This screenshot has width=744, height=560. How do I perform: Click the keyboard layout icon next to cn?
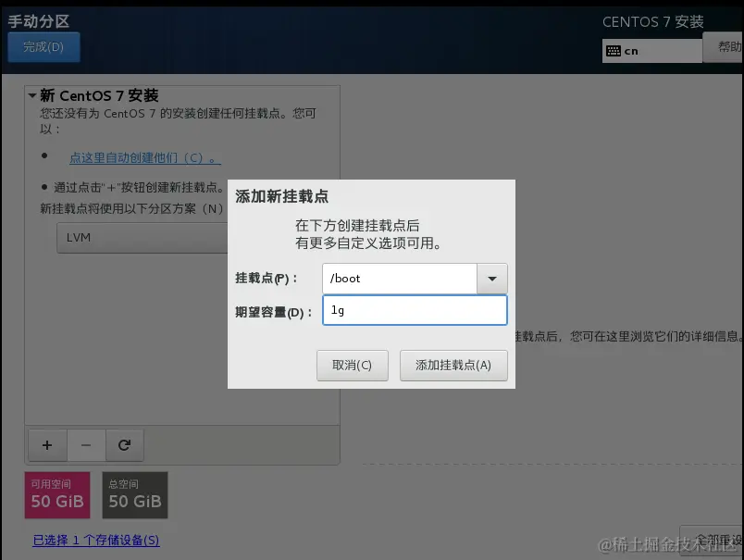(614, 51)
